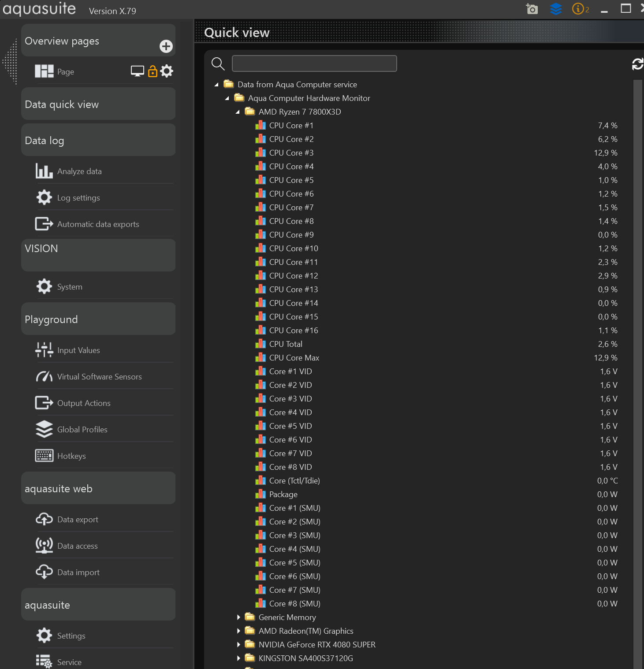Click the monitor icon next to Page
644x669 pixels.
(138, 71)
